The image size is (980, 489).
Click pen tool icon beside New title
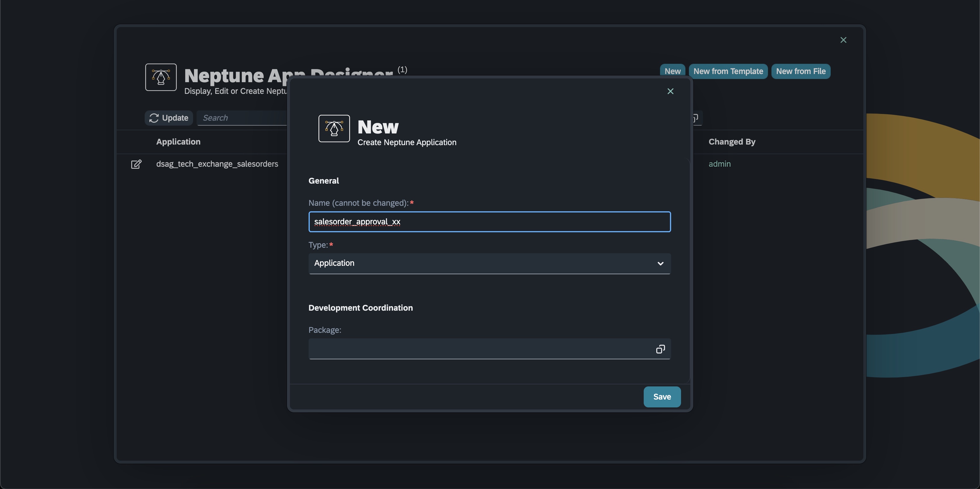point(334,129)
